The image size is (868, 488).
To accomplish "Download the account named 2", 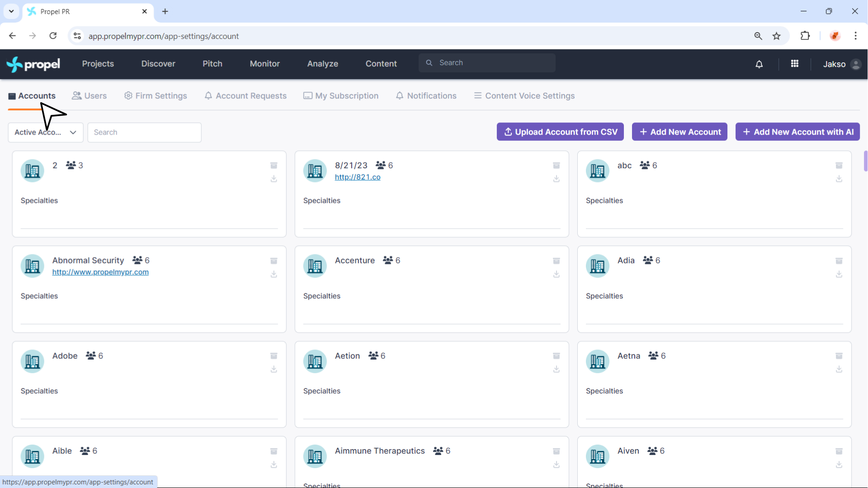I will click(274, 179).
